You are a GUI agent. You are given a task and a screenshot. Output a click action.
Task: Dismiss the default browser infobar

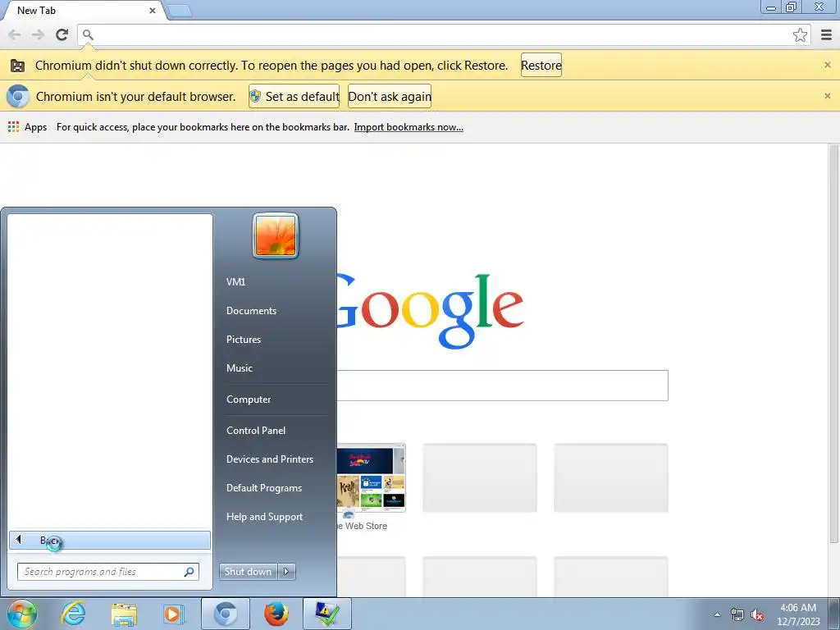click(x=827, y=96)
